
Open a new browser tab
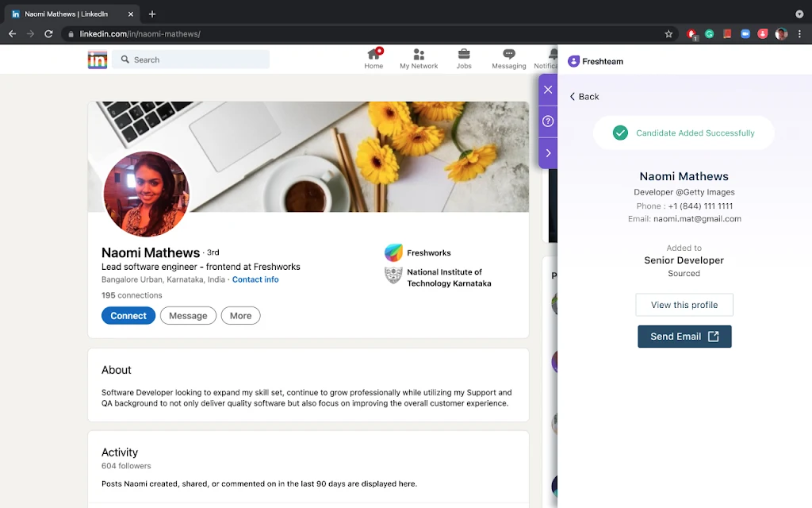151,14
